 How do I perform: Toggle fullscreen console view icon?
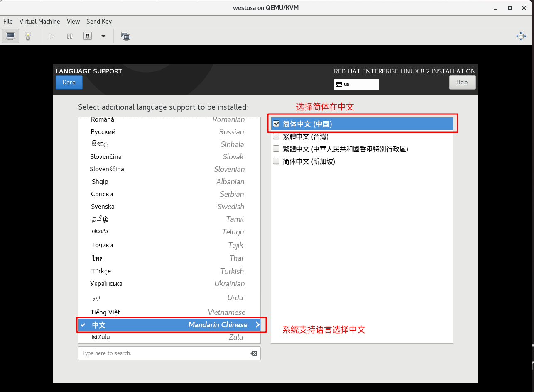coord(521,36)
